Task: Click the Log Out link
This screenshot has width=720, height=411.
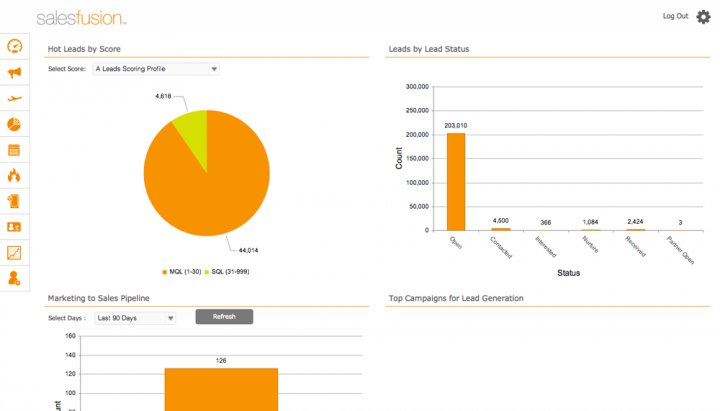Action: 675,16
